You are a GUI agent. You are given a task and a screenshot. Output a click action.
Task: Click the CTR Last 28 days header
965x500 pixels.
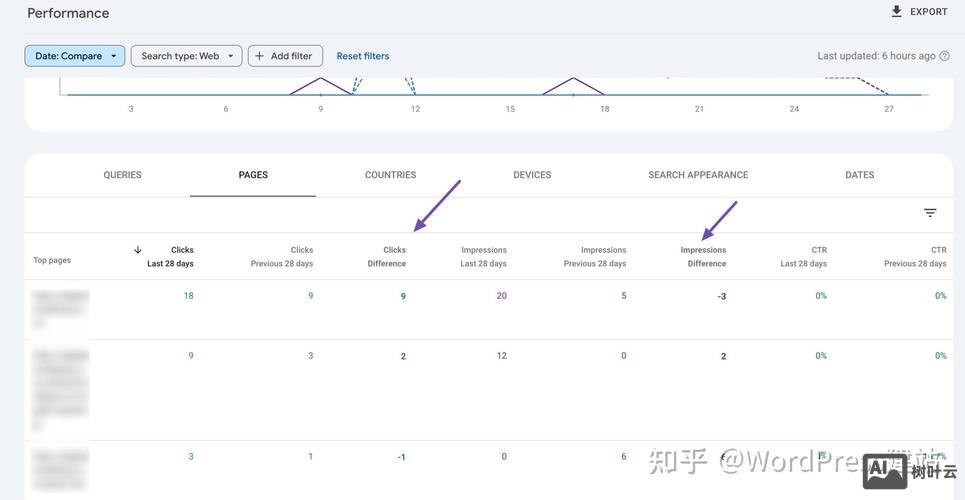[804, 257]
